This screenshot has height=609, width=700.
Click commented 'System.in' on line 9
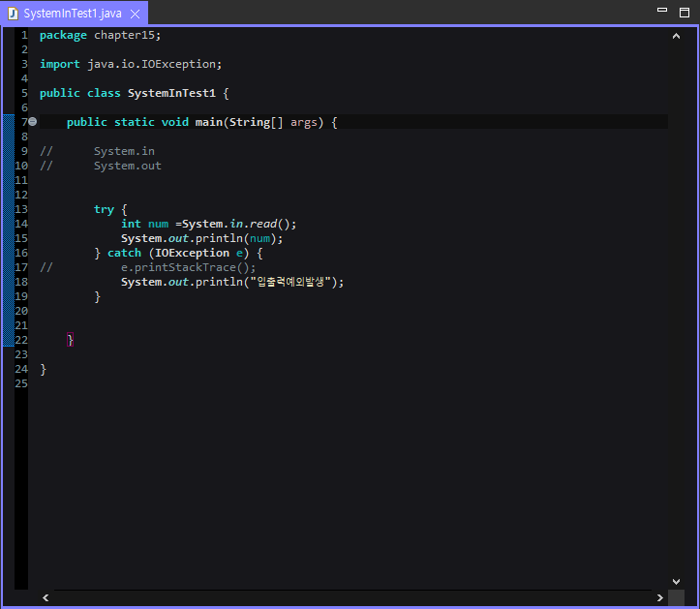click(124, 151)
